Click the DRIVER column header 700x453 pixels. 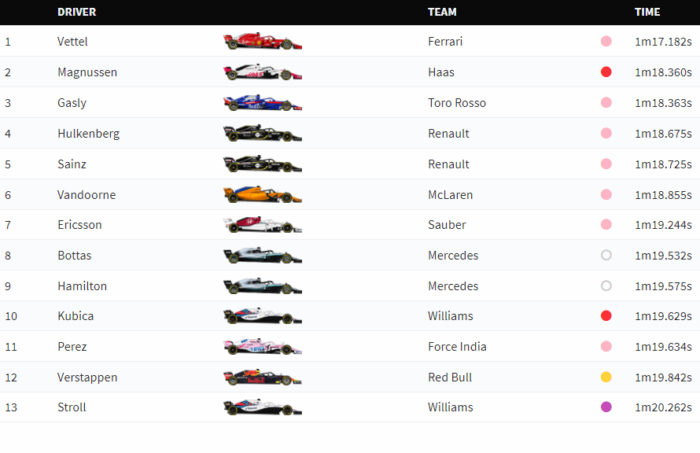click(x=77, y=12)
